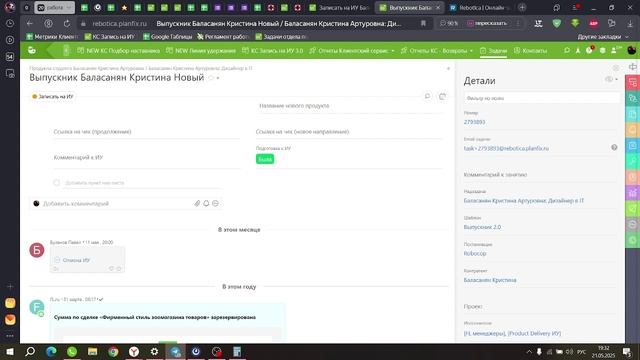640x360 pixels.
Task: Open the ABP extension icon
Action: tap(593, 24)
